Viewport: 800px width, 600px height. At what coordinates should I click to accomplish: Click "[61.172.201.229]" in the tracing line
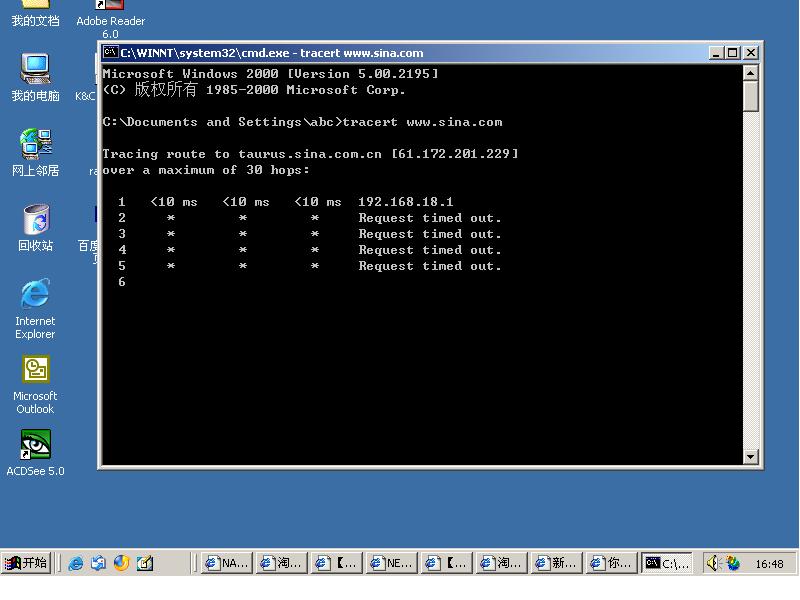click(x=455, y=154)
